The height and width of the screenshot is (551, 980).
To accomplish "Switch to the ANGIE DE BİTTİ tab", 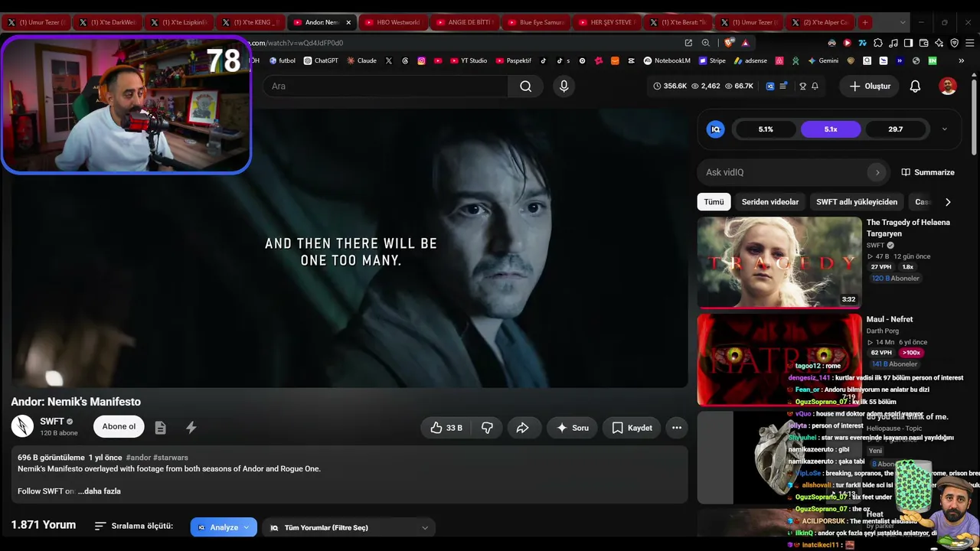I will (x=464, y=22).
